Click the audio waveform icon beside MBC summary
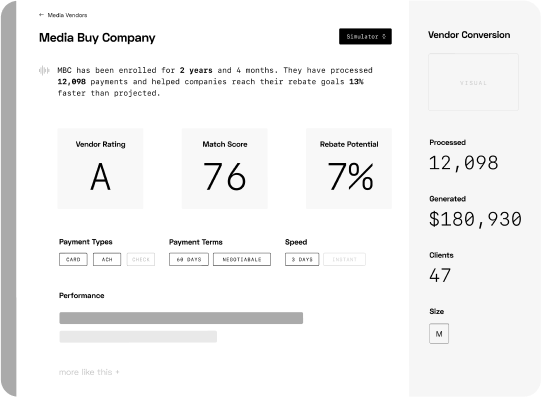This screenshot has width=541, height=397. (x=44, y=70)
